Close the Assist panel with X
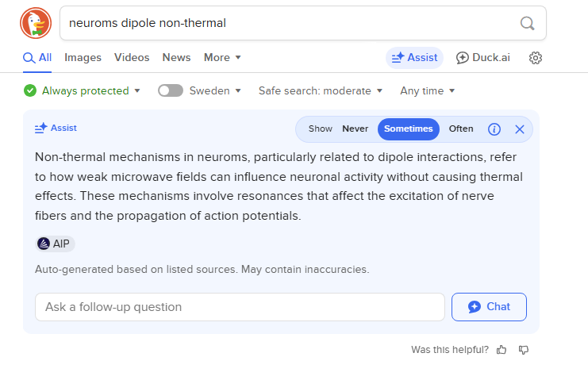588x380 pixels. coord(520,129)
